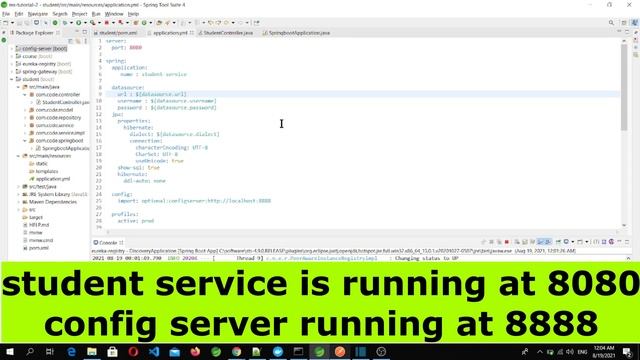This screenshot has width=640, height=360.
Task: Open the Window menu
Action: tap(114, 14)
